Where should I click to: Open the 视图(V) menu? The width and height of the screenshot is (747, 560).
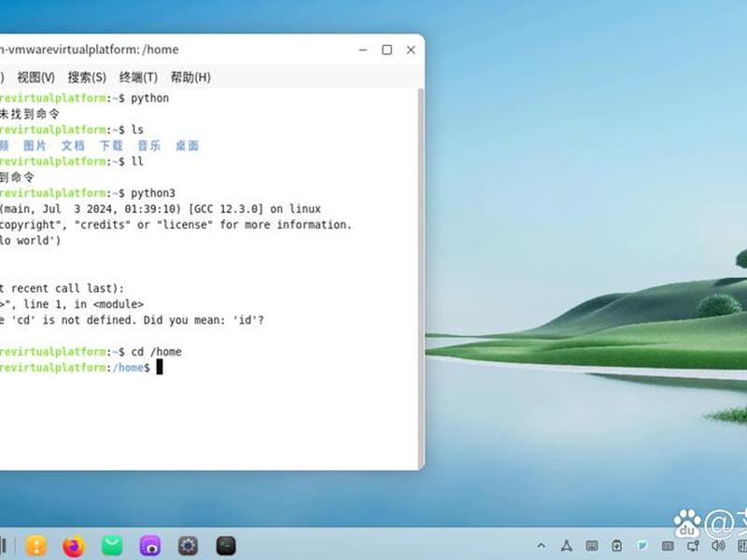(x=36, y=77)
